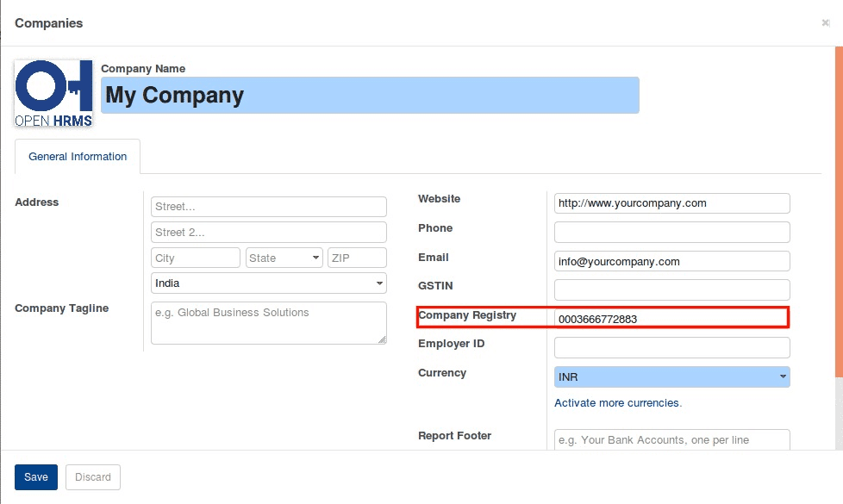Click the Website input with yourcompany.com
The width and height of the screenshot is (843, 504).
(671, 202)
